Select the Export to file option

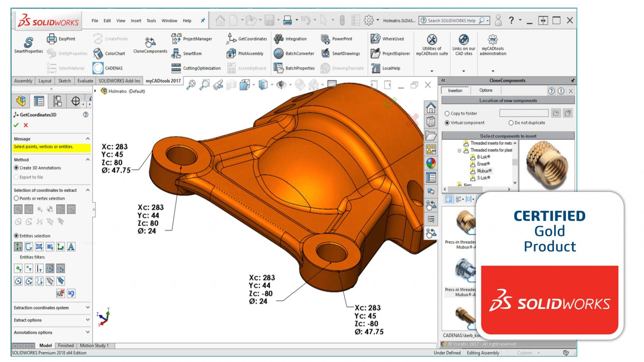point(16,177)
